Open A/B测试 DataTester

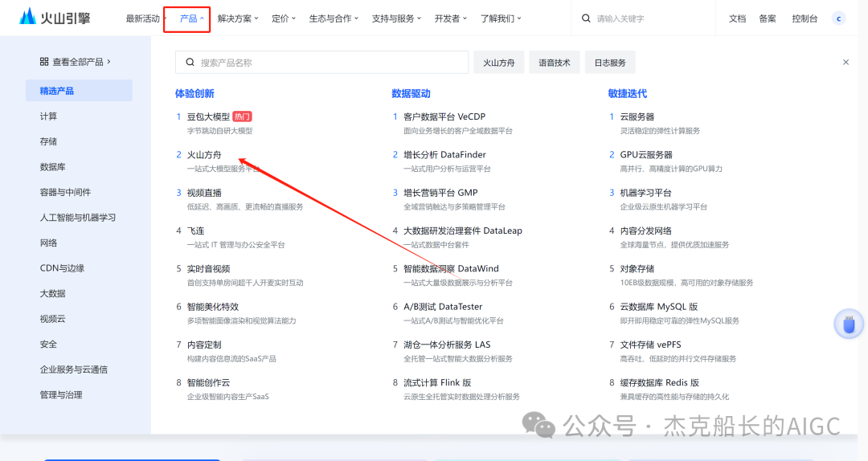[443, 307]
